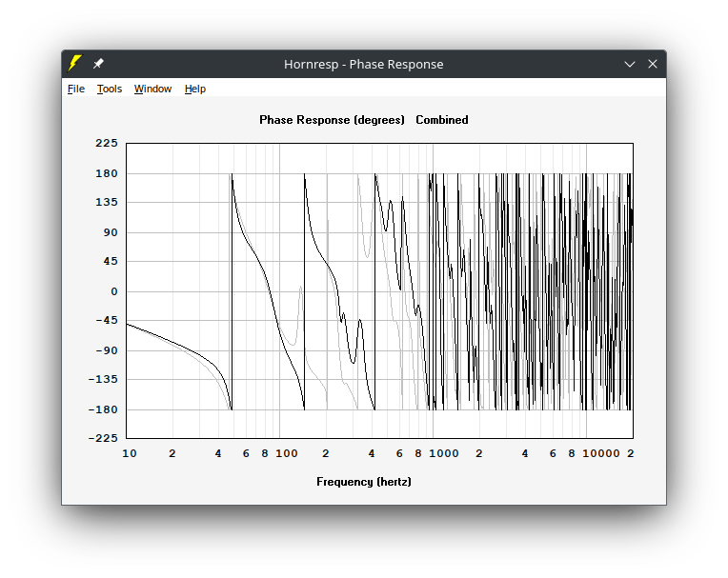Open the Help menu

tap(195, 89)
